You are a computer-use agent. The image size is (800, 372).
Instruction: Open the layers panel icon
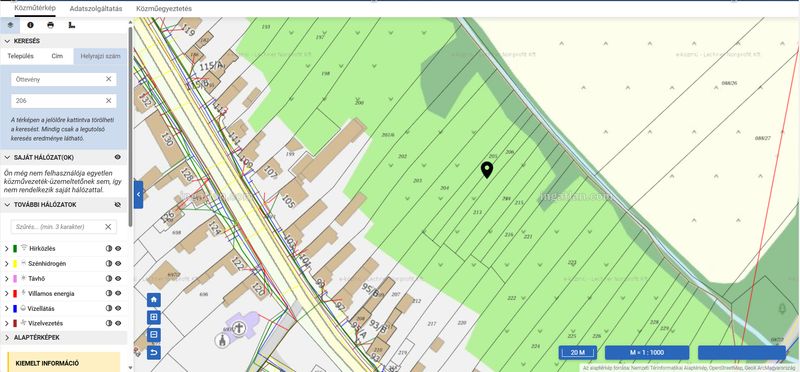[10, 24]
